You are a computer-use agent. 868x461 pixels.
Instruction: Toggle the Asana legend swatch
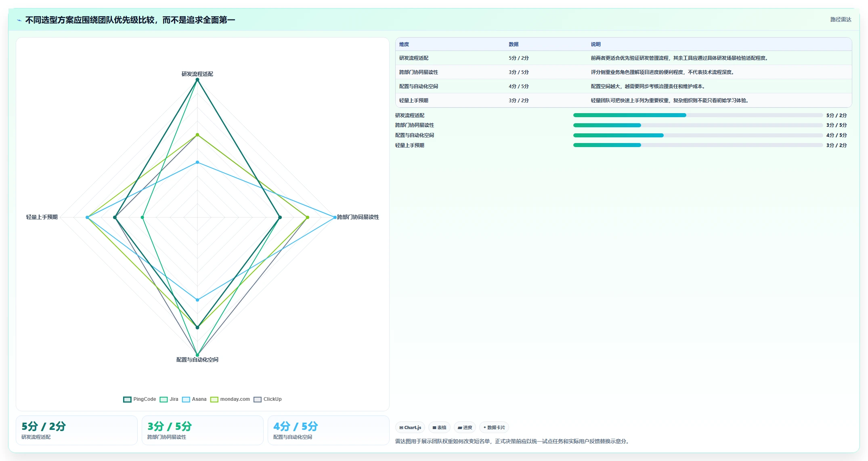[x=186, y=400]
